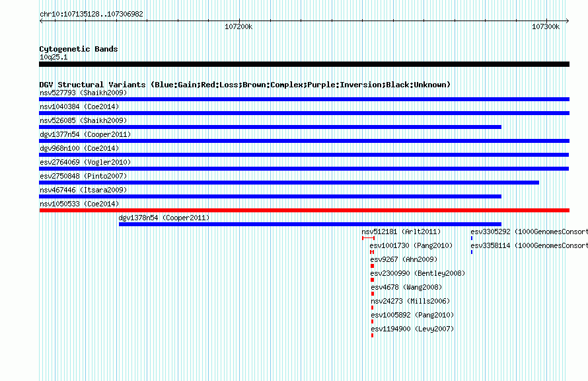Click the Cytogenetic Bands track title

click(x=79, y=49)
